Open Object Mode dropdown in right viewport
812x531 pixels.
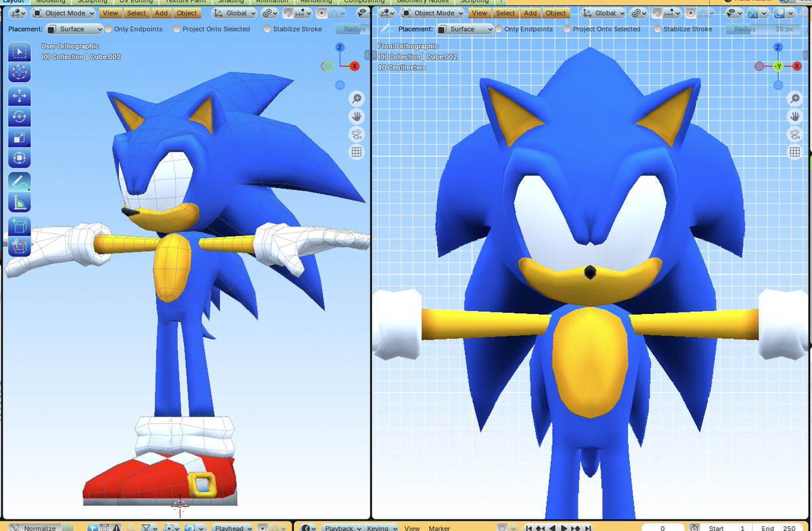click(x=433, y=13)
